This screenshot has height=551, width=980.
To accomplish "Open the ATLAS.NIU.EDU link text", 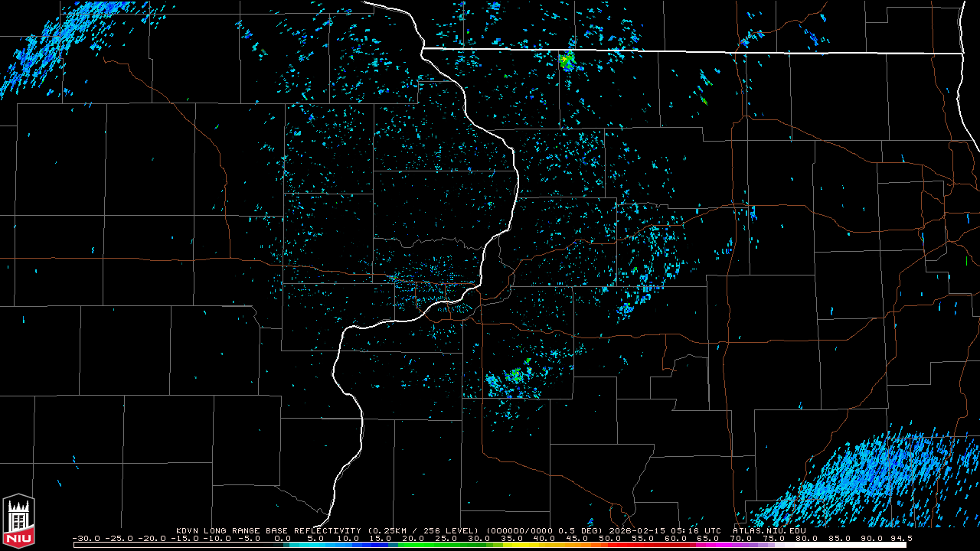I will pos(769,530).
